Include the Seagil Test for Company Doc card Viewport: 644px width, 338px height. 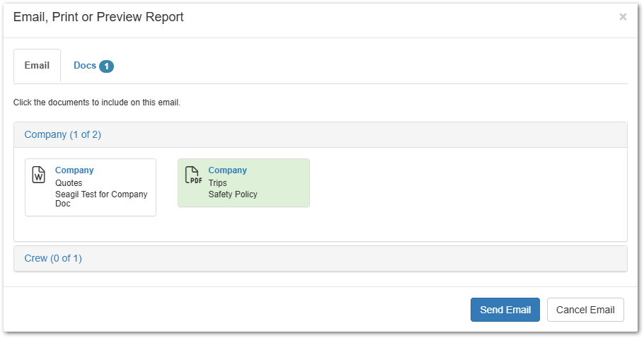(x=91, y=187)
